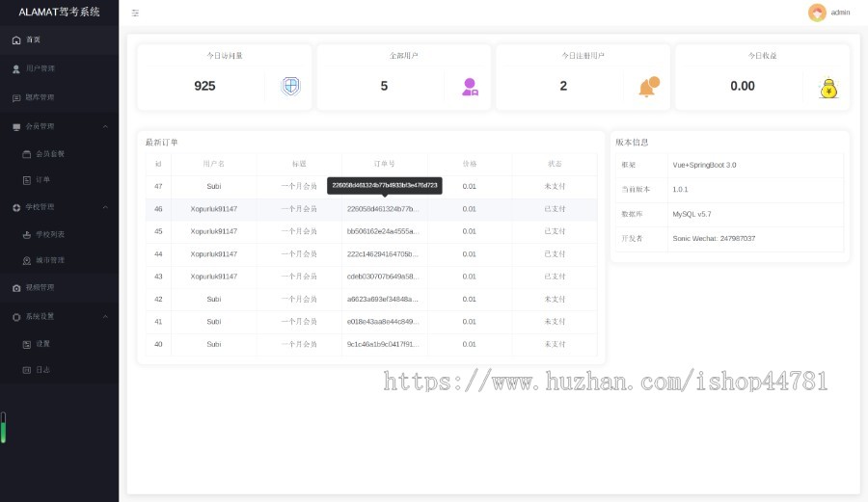The height and width of the screenshot is (502, 868).
Task: Go to 会员套餐 submenu item
Action: pyautogui.click(x=49, y=153)
